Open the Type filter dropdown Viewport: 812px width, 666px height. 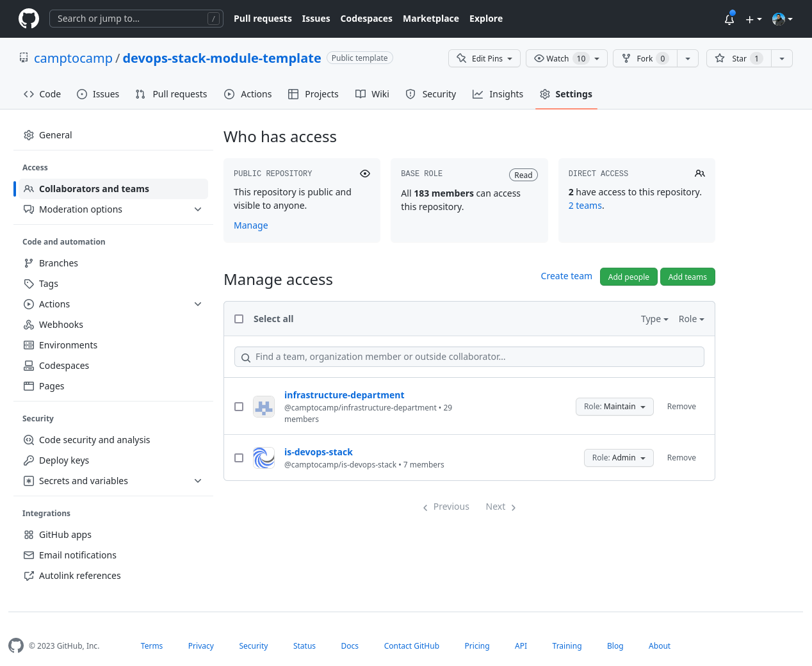coord(654,319)
